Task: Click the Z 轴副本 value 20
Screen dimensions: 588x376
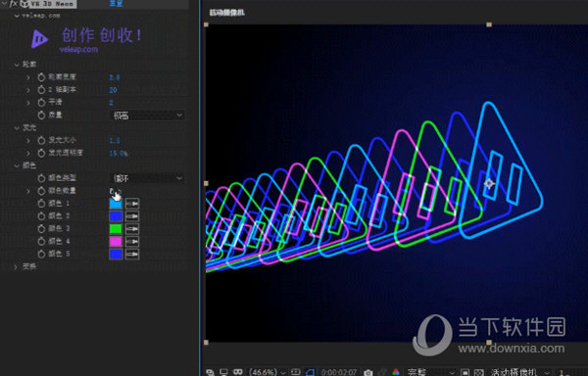Action: 114,90
